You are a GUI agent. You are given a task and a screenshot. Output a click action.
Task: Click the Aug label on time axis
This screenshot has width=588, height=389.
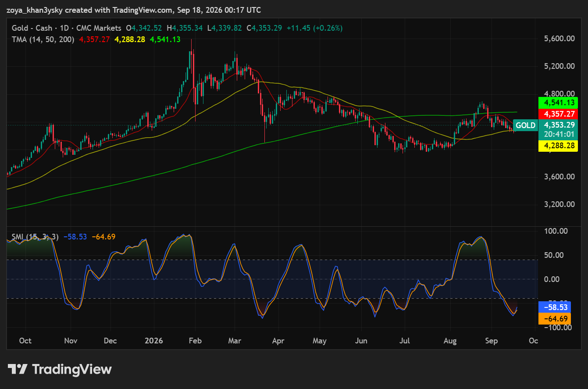pyautogui.click(x=450, y=341)
